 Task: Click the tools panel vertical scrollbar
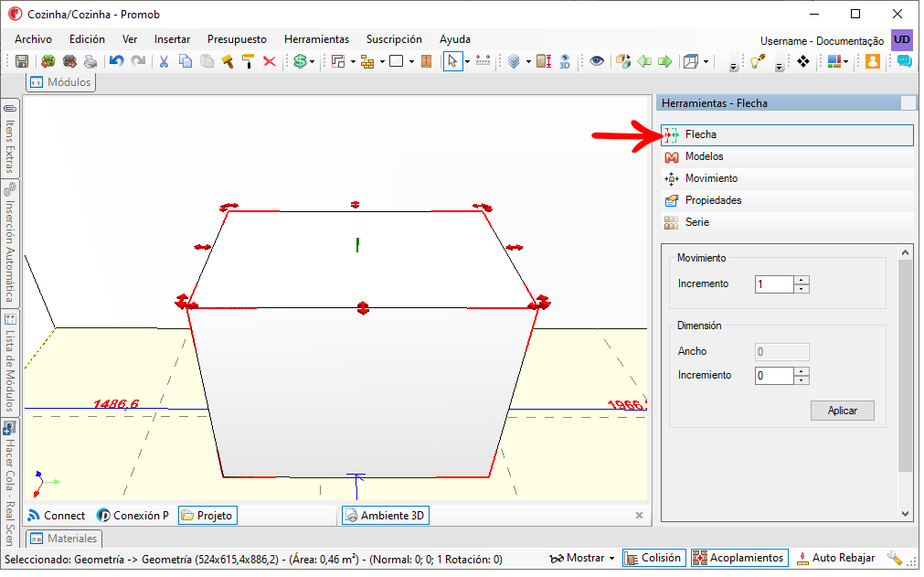click(905, 366)
